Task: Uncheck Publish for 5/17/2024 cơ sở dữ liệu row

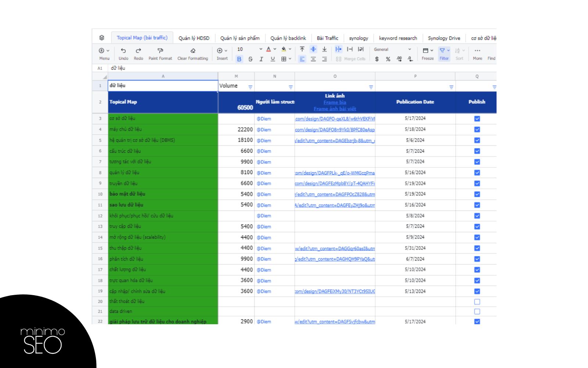Action: [x=477, y=118]
